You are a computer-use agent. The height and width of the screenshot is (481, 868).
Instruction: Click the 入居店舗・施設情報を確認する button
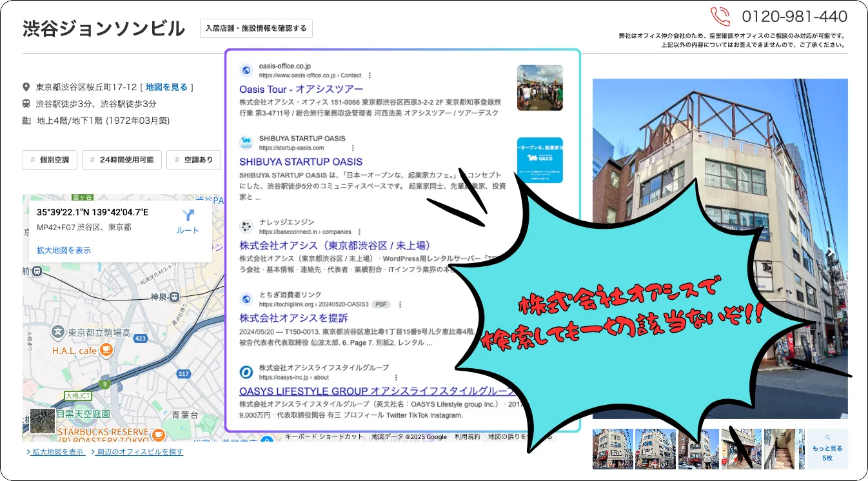(255, 28)
